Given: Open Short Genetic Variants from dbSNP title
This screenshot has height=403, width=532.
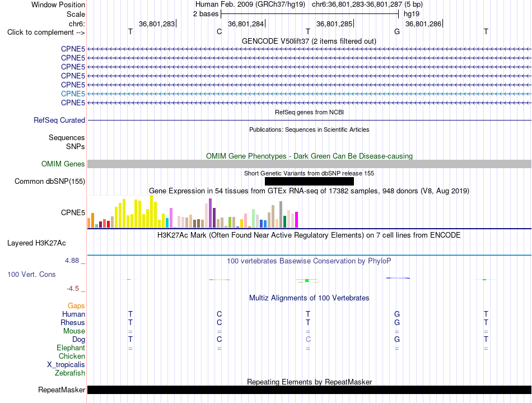Looking at the screenshot, I should tap(309, 173).
